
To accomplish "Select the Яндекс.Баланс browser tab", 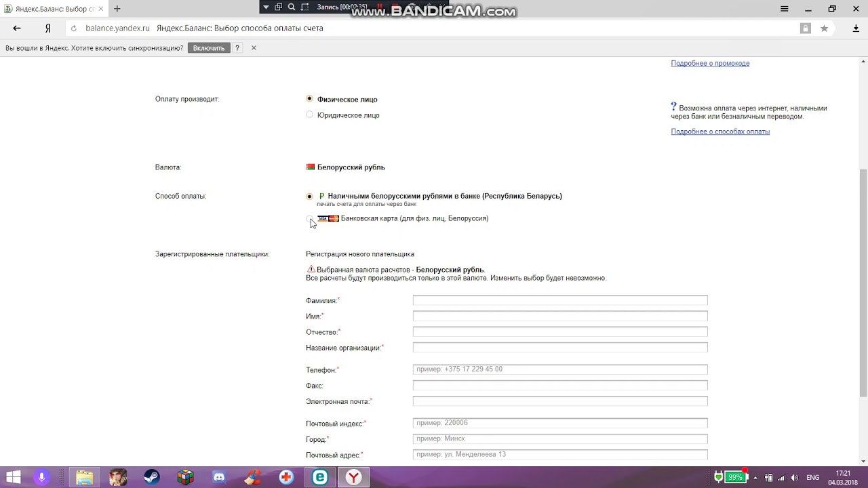I will coord(53,9).
